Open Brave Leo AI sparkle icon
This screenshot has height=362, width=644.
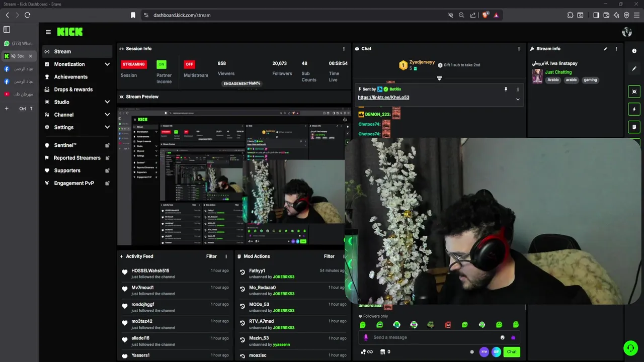[x=616, y=15]
